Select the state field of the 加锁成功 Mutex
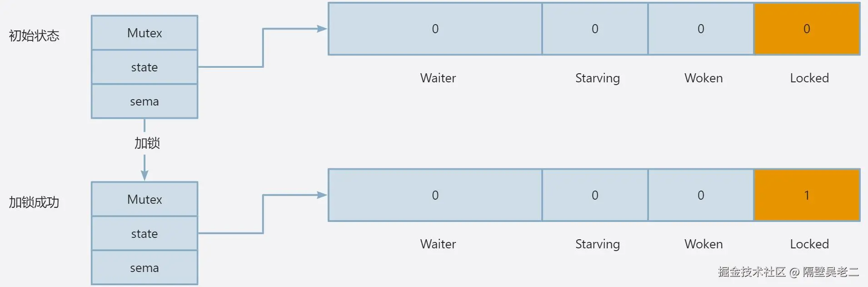 [x=145, y=234]
